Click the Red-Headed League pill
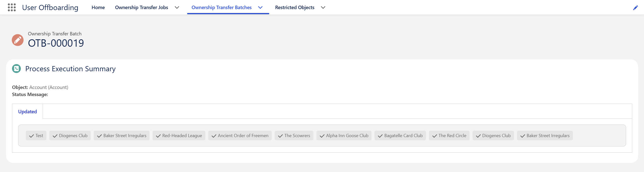Screen dimensions: 644x172 [179, 136]
